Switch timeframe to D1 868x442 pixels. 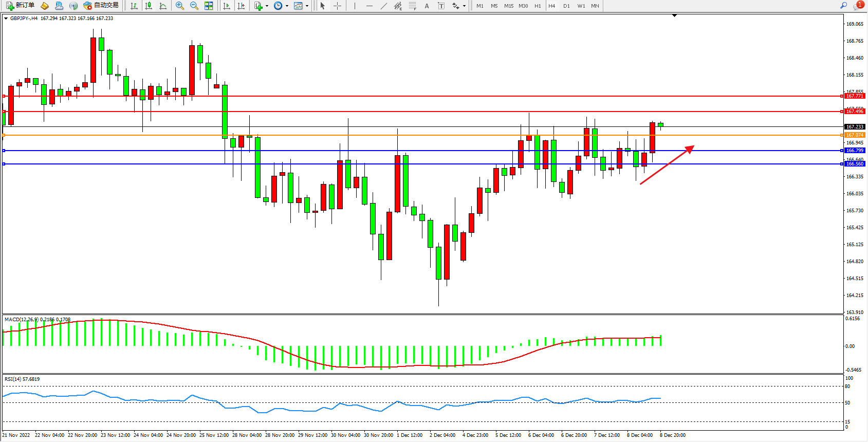click(x=566, y=6)
